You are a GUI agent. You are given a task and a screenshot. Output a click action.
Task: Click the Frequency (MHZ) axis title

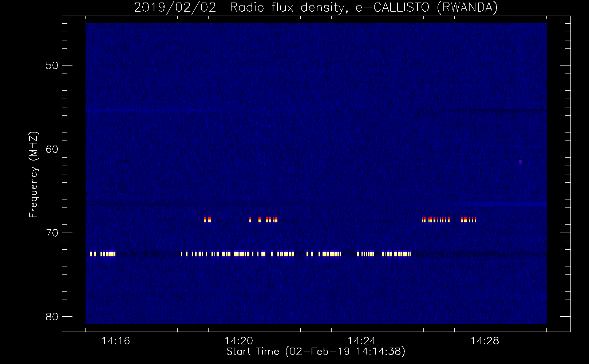(33, 175)
